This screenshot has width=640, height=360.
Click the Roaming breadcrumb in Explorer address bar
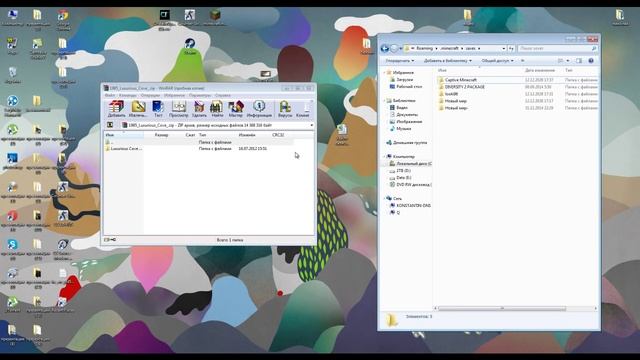(x=424, y=48)
